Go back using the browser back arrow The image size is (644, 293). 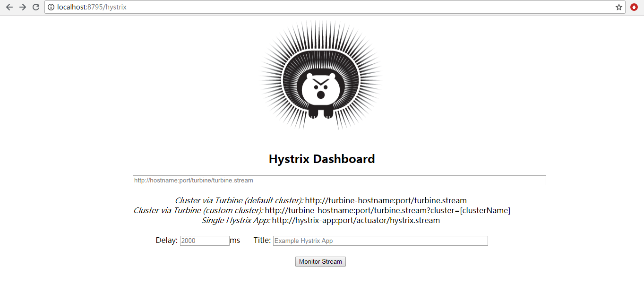pos(9,7)
